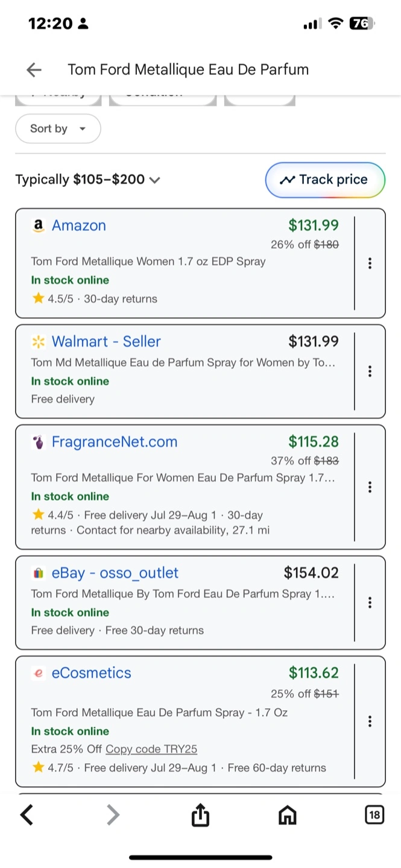Visit the FragranceNet.com offer
Image resolution: width=401 pixels, height=868 pixels.
(115, 442)
